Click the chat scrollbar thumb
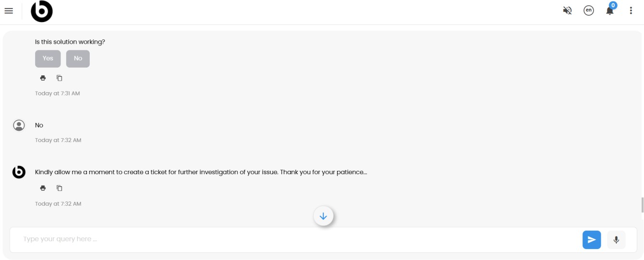This screenshot has height=260, width=644. click(x=643, y=205)
